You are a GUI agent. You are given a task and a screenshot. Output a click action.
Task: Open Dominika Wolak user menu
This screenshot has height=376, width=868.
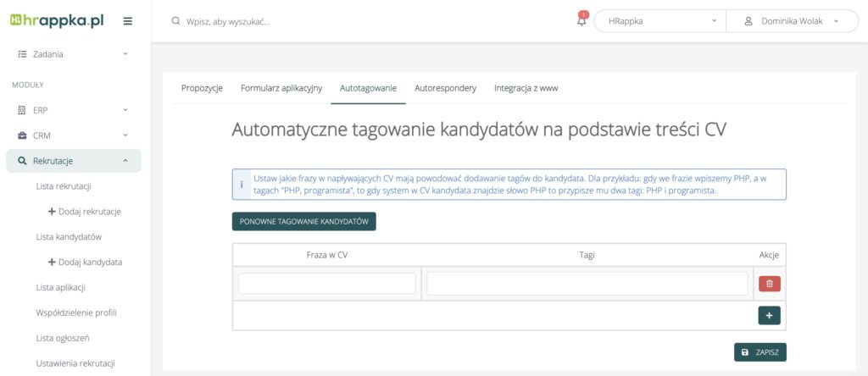click(x=793, y=21)
